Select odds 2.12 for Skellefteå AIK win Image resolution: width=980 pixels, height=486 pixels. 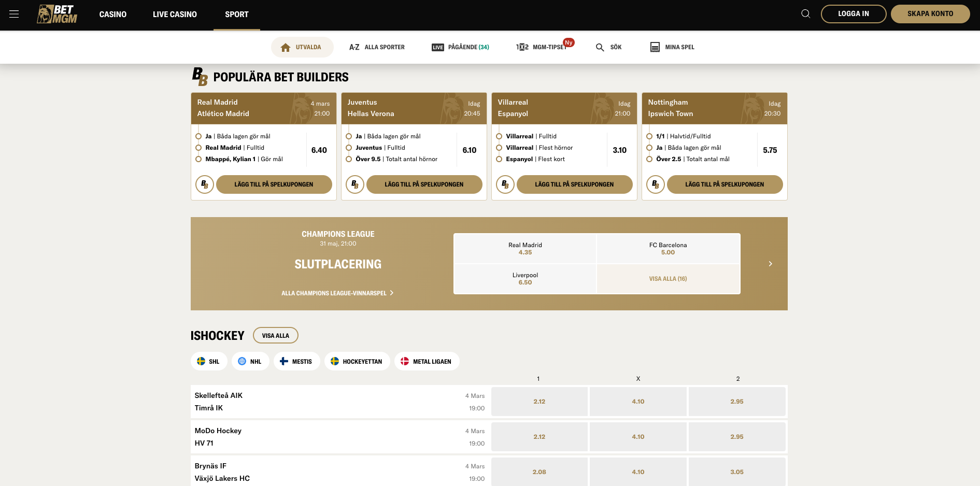point(539,402)
